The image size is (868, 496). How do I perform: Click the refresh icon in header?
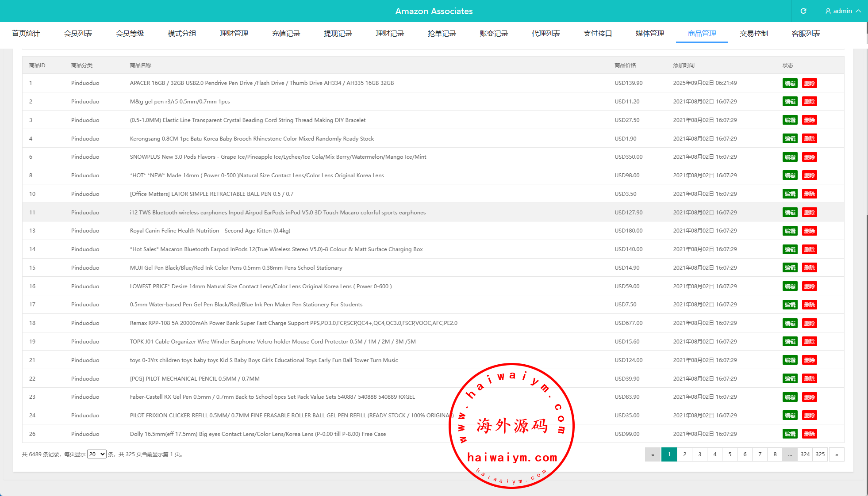coord(803,11)
